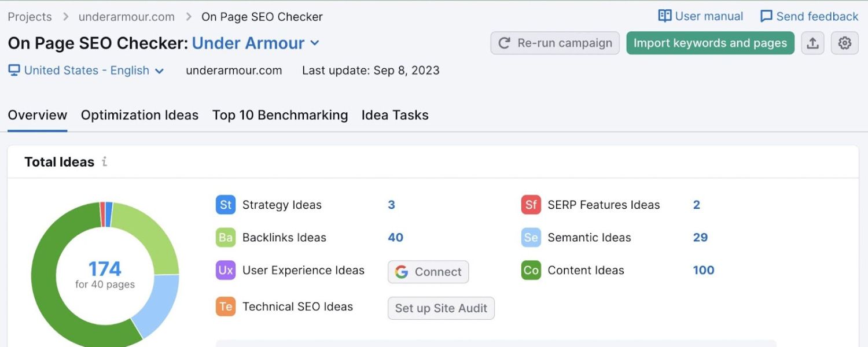Viewport: 868px width, 347px height.
Task: Select the Strategy Ideas icon
Action: pyautogui.click(x=225, y=205)
